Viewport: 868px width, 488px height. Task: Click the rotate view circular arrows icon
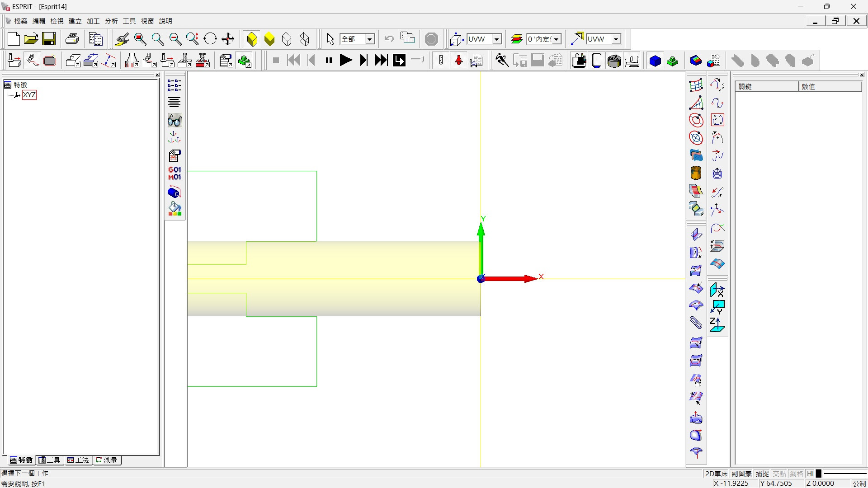pos(210,39)
